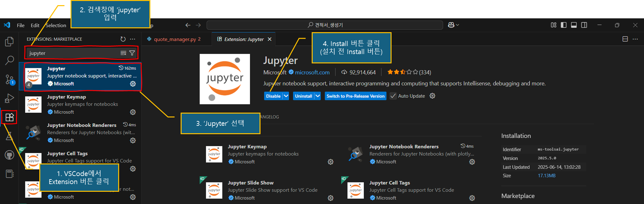Viewport: 644px width, 204px height.
Task: Select Jupyter Keymap in results list
Action: pos(80,105)
